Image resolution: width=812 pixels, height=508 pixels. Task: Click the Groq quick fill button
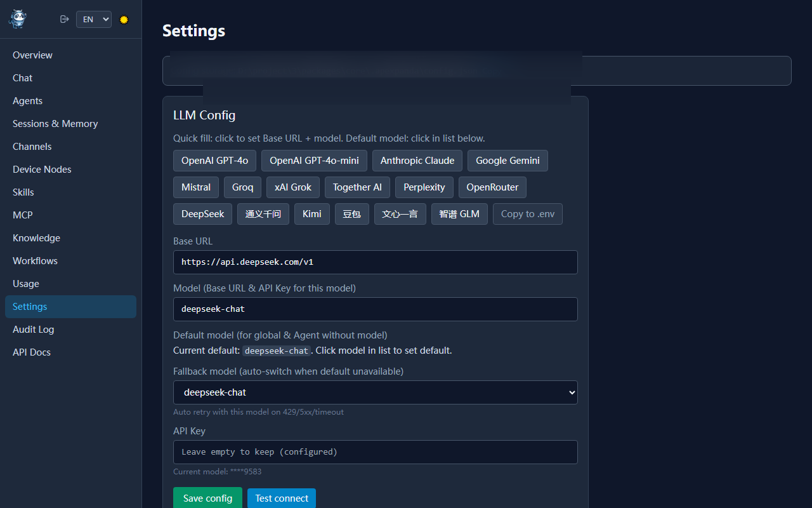[242, 187]
